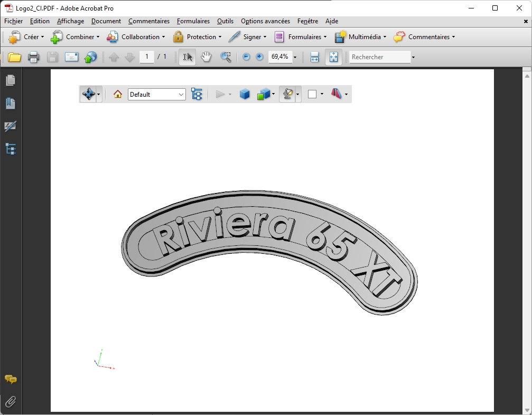Click the Signer button
Screen dimensions: 532x415
[247, 37]
